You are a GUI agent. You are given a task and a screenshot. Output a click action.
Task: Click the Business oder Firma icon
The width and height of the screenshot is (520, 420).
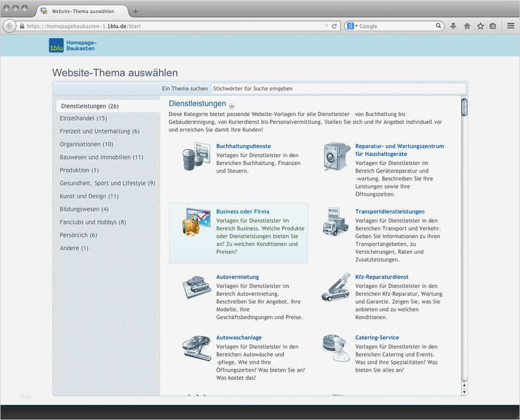click(197, 222)
